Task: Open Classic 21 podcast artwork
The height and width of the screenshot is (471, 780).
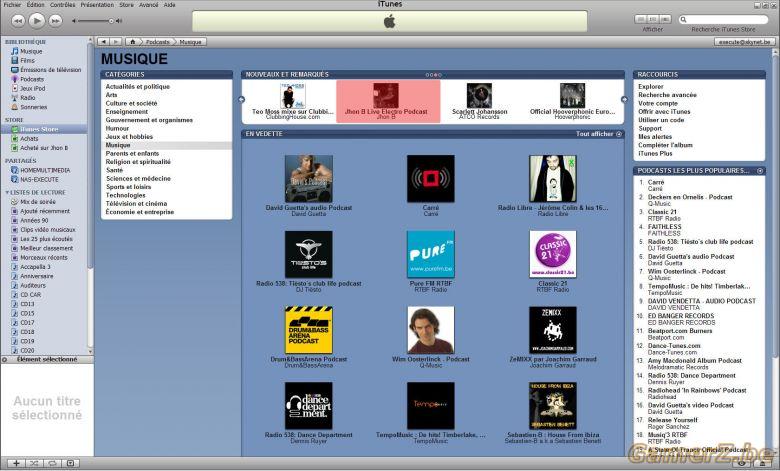Action: coord(553,254)
